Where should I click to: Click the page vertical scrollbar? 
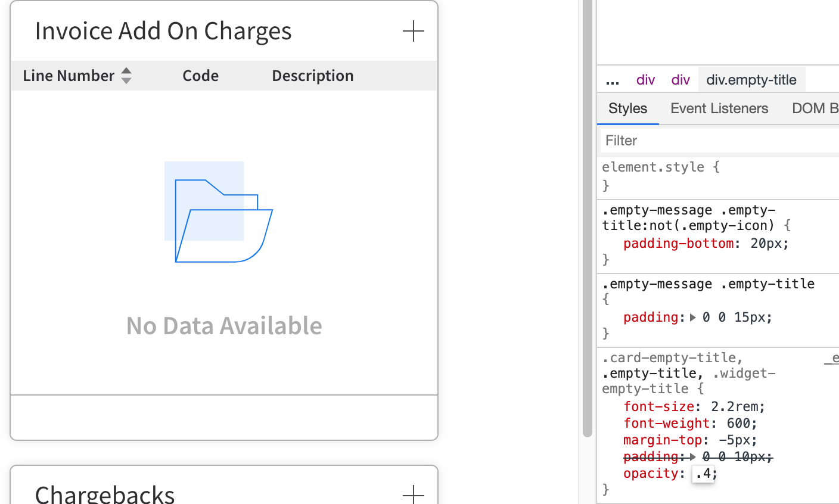pos(588,219)
